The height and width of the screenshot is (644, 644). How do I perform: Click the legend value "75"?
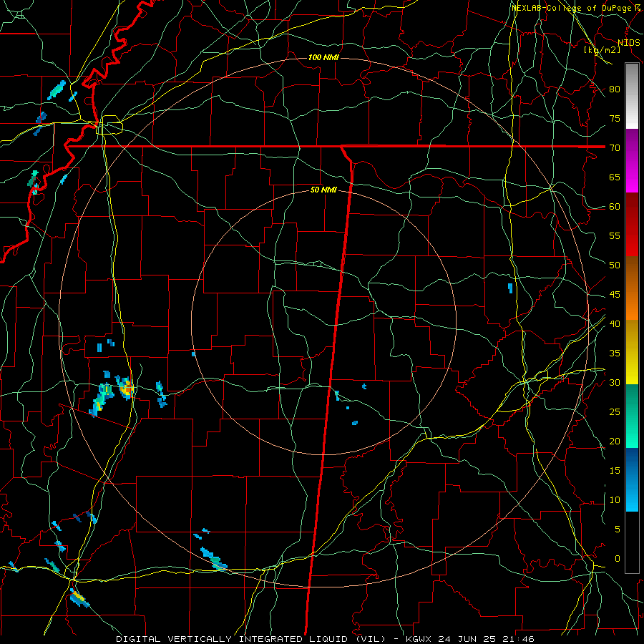coord(615,118)
